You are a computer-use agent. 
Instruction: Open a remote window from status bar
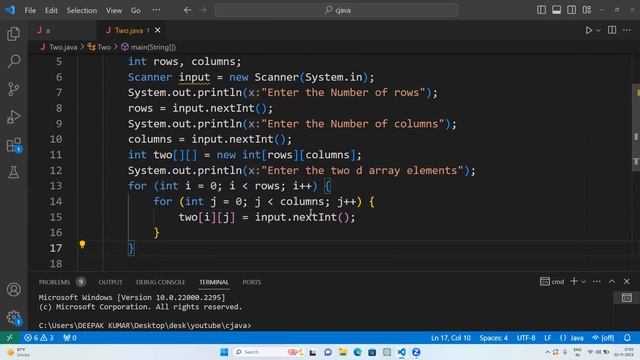[10, 338]
